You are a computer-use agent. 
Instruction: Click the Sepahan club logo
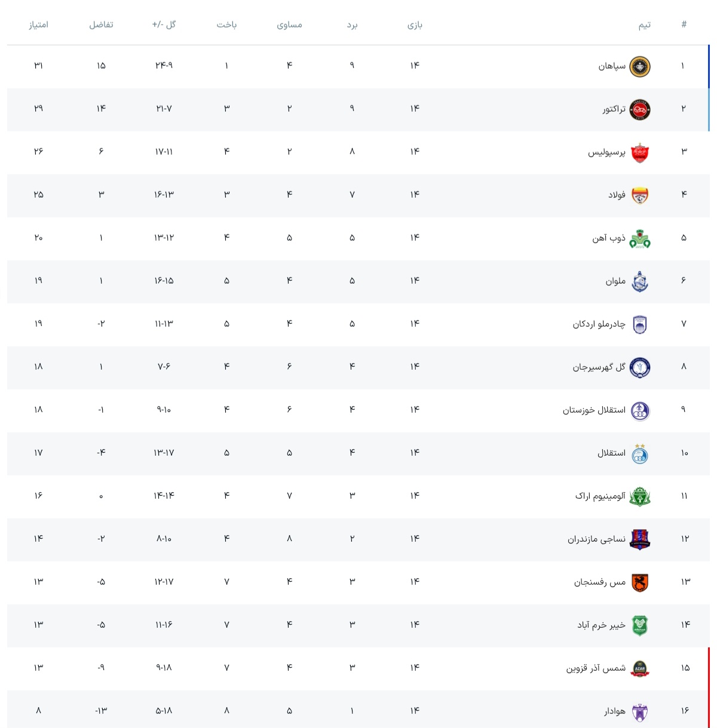pos(640,66)
